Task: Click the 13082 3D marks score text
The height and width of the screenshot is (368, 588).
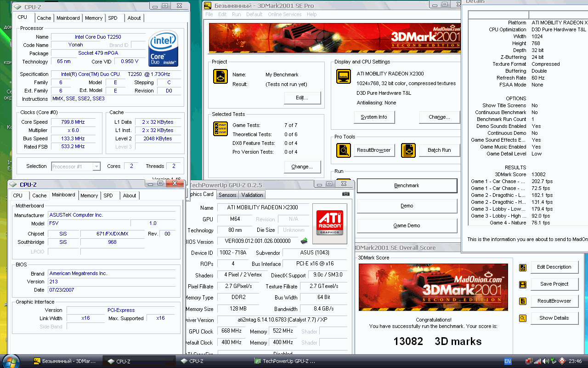Action: click(437, 341)
